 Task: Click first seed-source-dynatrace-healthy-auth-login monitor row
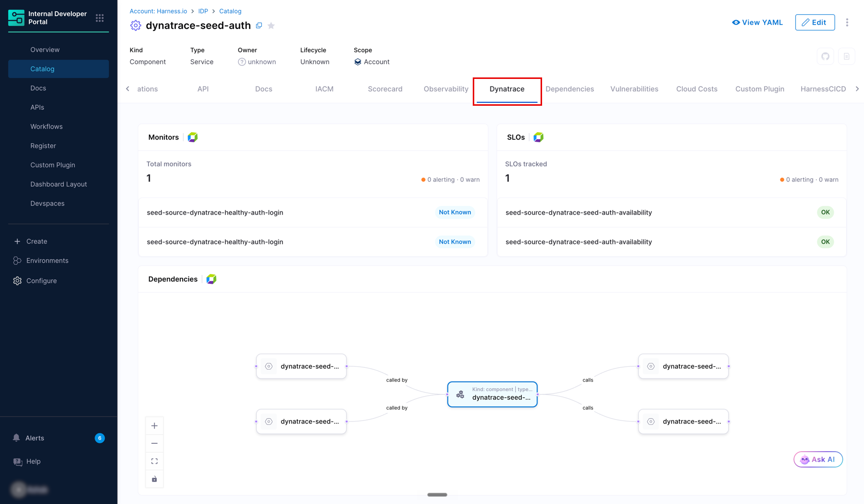[x=313, y=213]
